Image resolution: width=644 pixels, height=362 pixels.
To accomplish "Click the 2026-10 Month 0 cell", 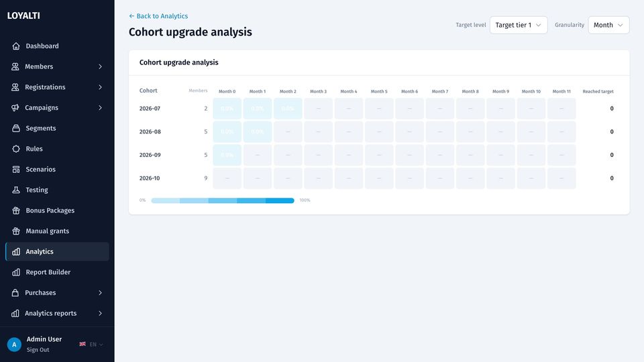I will pos(227,178).
